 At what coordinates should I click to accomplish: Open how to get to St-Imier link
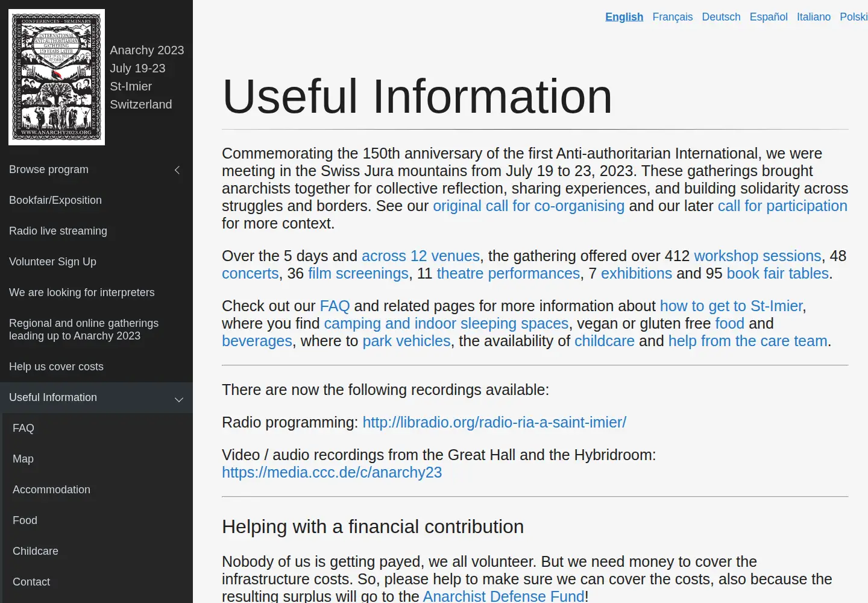731,306
